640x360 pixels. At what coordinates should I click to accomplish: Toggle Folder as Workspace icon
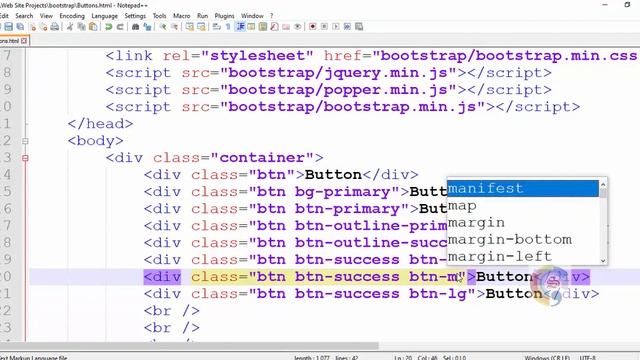coord(286,27)
